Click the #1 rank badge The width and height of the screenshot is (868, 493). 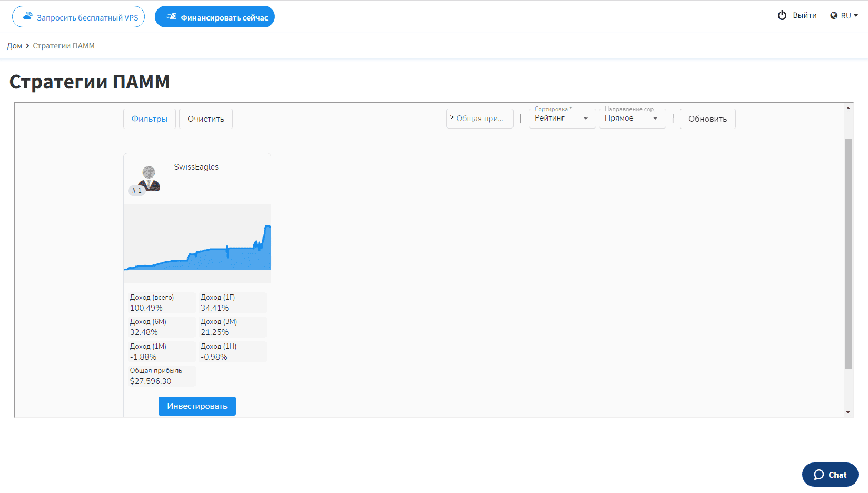point(136,190)
